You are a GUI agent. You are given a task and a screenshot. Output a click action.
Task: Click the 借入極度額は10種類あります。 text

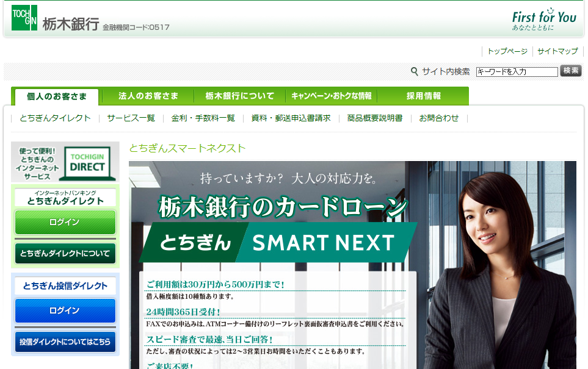click(x=190, y=296)
